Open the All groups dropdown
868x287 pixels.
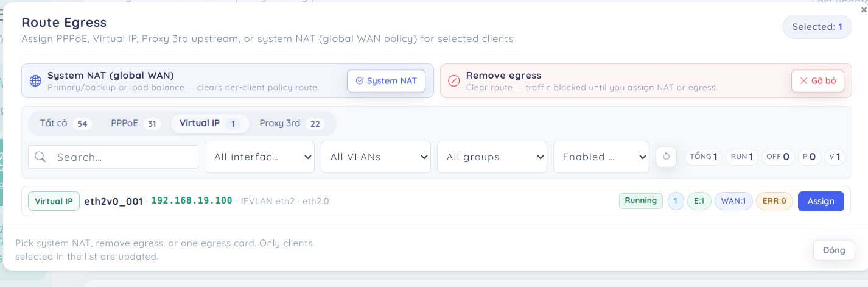coord(492,157)
